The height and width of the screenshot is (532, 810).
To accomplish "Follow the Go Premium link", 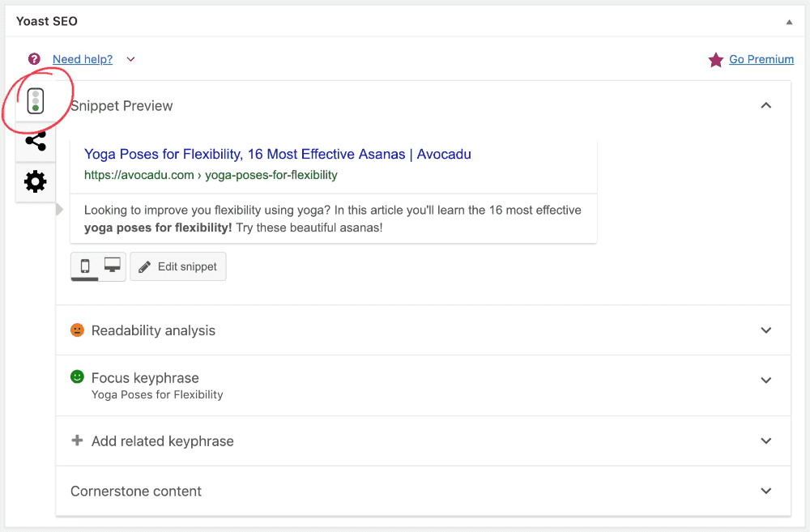I will coord(761,59).
